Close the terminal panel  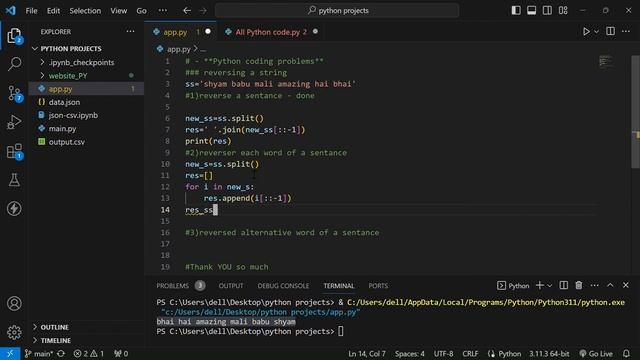click(626, 286)
